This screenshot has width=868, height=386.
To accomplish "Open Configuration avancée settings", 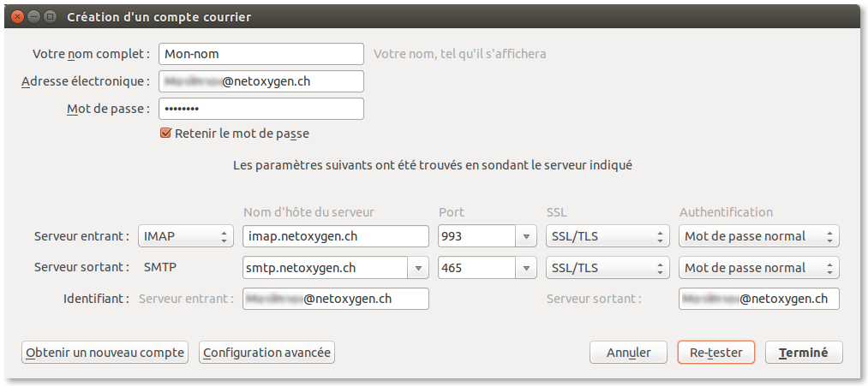I will [x=266, y=353].
